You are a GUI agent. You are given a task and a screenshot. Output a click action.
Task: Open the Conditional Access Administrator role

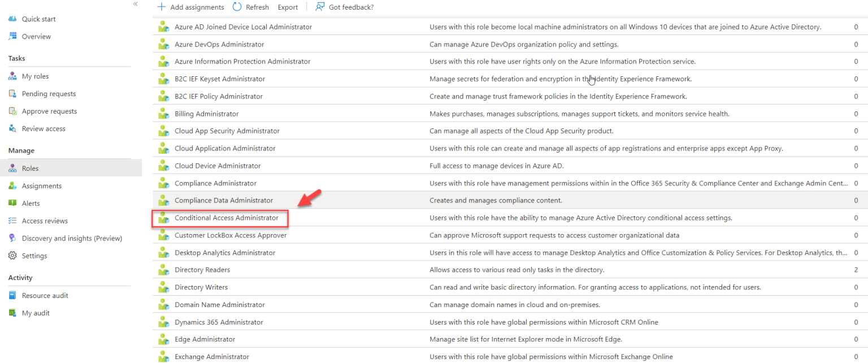pos(227,218)
